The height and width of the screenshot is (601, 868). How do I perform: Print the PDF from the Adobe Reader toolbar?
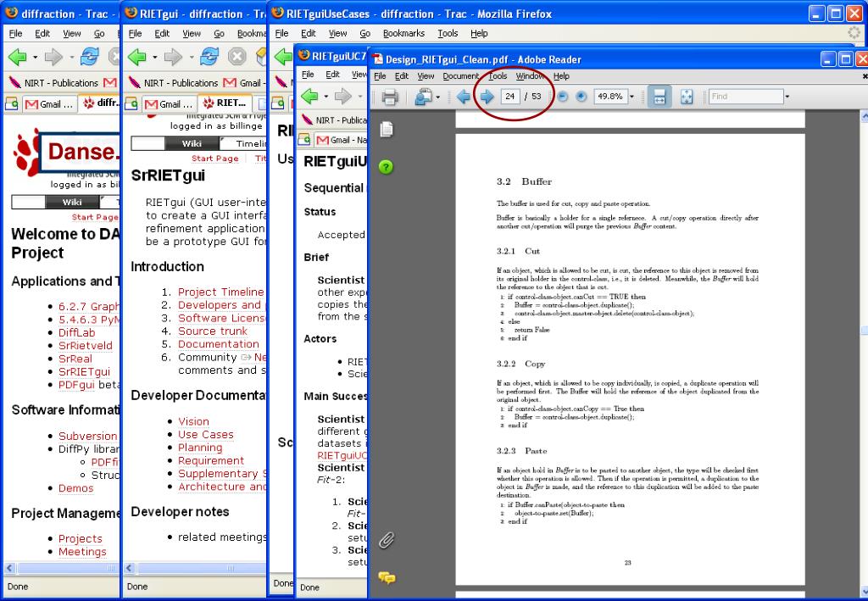coord(390,97)
